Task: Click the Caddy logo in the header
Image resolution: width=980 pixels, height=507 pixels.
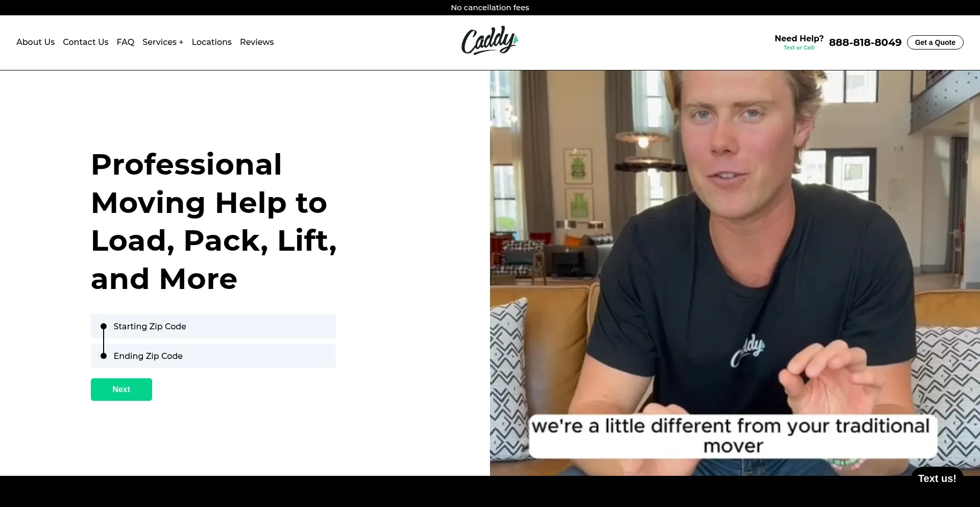Action: [x=490, y=40]
